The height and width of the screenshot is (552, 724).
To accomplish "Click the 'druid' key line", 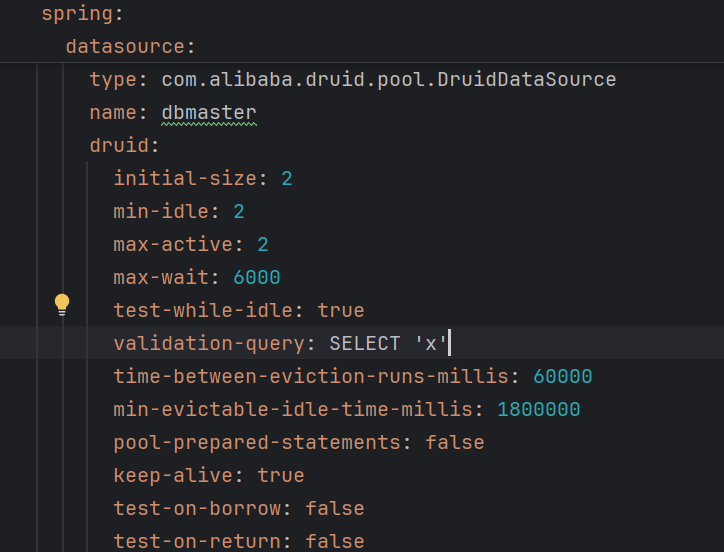I will [x=119, y=146].
